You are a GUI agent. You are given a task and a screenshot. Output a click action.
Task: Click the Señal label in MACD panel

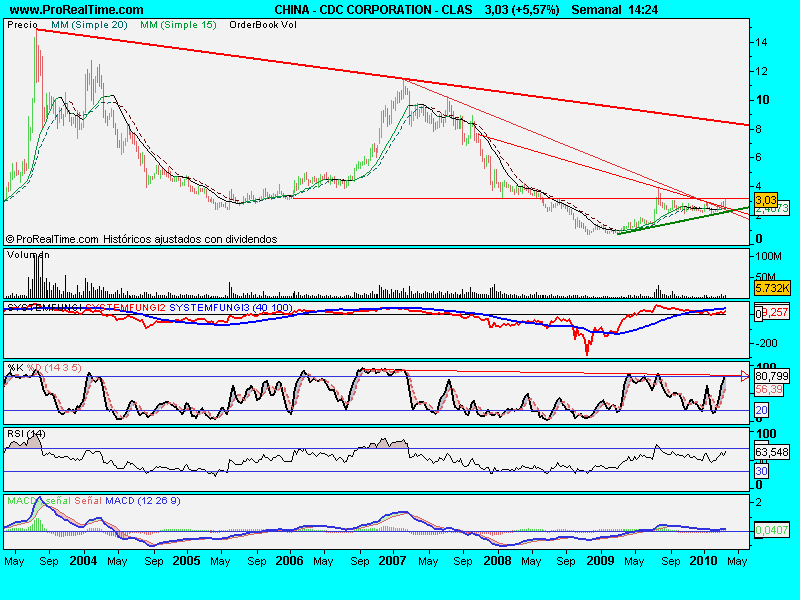pos(88,501)
